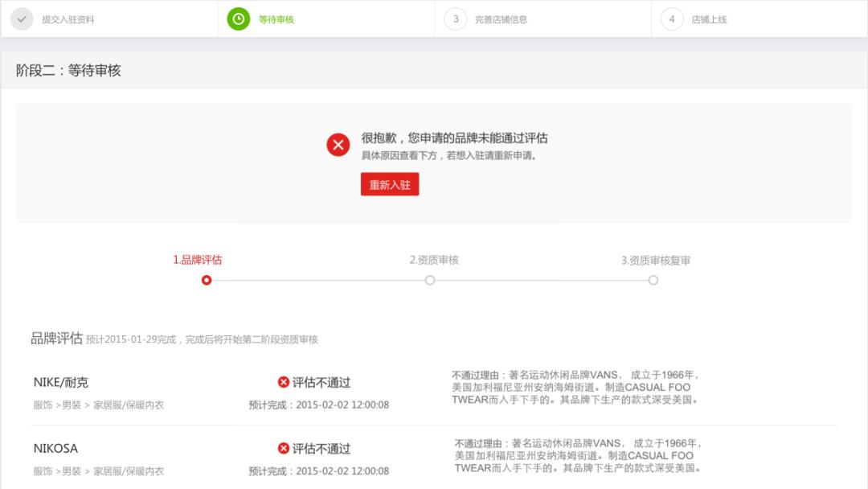Click the red progress dot under 品牌评估

click(207, 281)
